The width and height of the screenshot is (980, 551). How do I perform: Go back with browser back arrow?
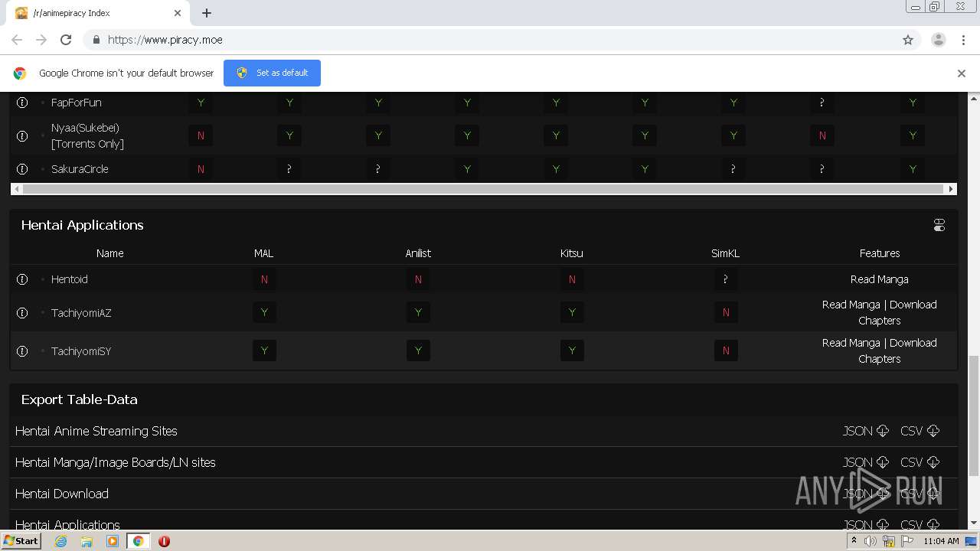tap(17, 40)
